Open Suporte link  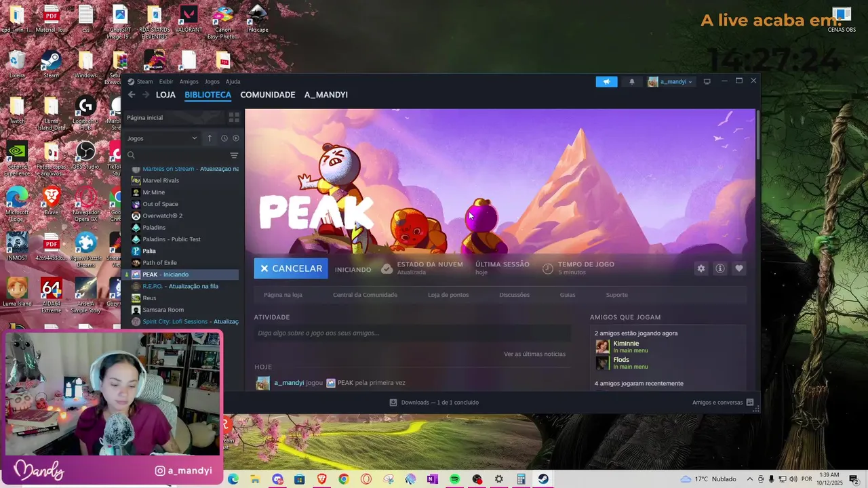617,295
